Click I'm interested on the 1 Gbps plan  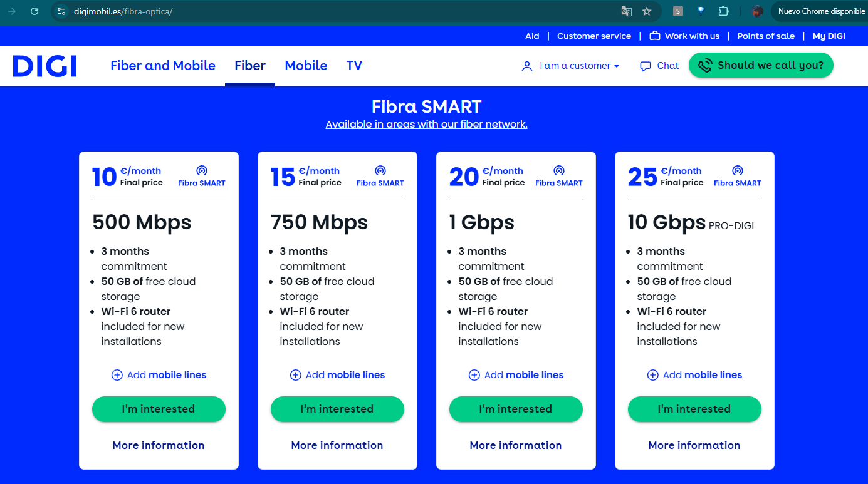516,409
